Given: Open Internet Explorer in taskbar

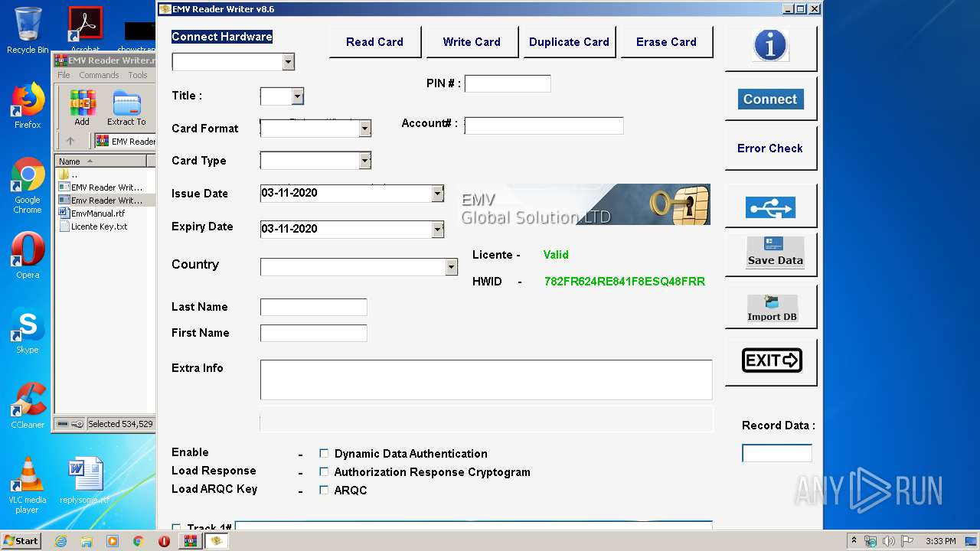Looking at the screenshot, I should click(x=60, y=541).
